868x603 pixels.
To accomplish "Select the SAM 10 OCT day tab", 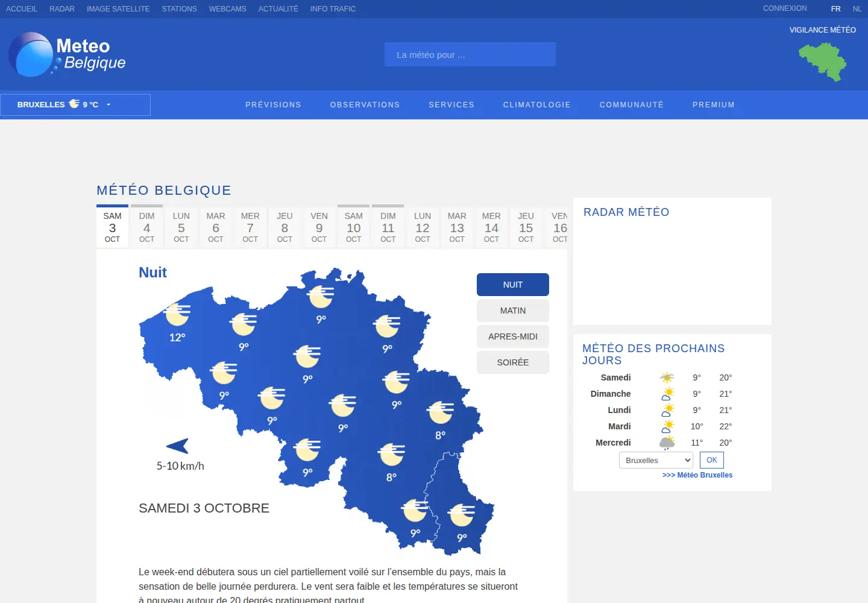I will [354, 227].
